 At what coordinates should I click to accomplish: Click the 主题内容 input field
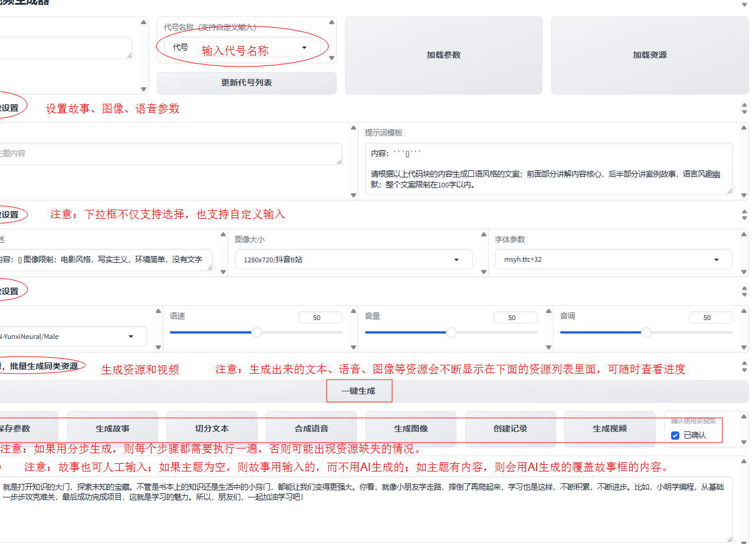click(170, 154)
